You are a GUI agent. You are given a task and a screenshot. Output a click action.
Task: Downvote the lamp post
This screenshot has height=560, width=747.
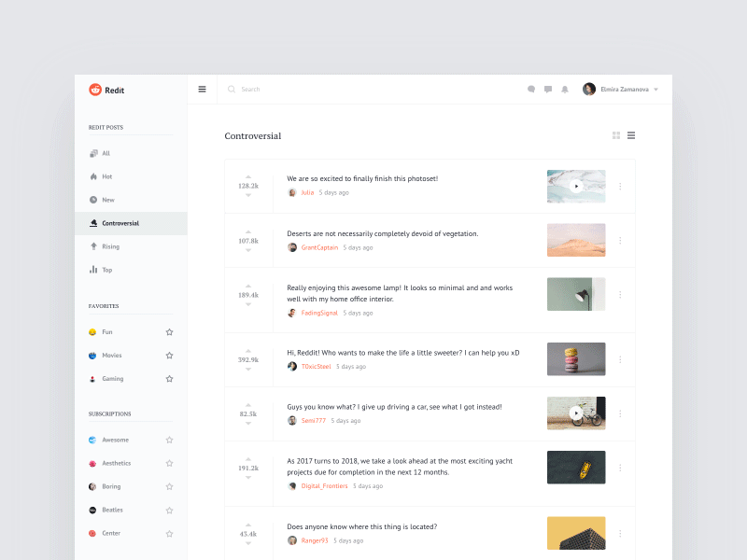[x=248, y=306]
